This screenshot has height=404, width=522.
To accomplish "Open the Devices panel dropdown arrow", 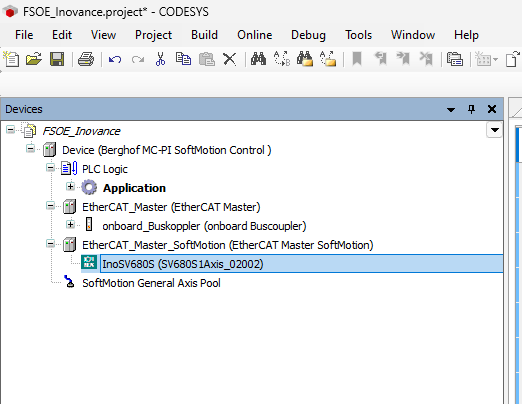I will coord(451,109).
